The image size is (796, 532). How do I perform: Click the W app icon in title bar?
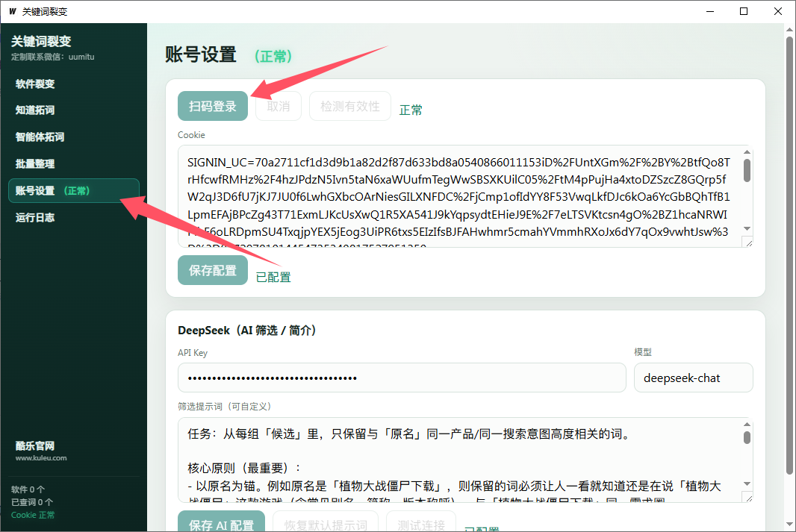pyautogui.click(x=13, y=11)
